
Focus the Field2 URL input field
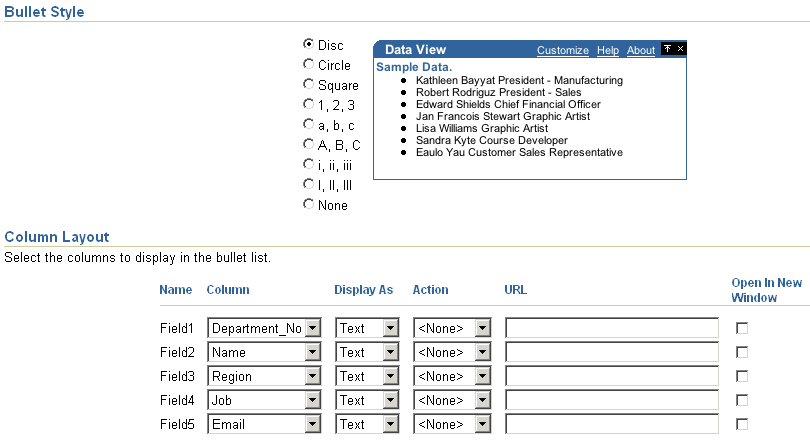[612, 352]
